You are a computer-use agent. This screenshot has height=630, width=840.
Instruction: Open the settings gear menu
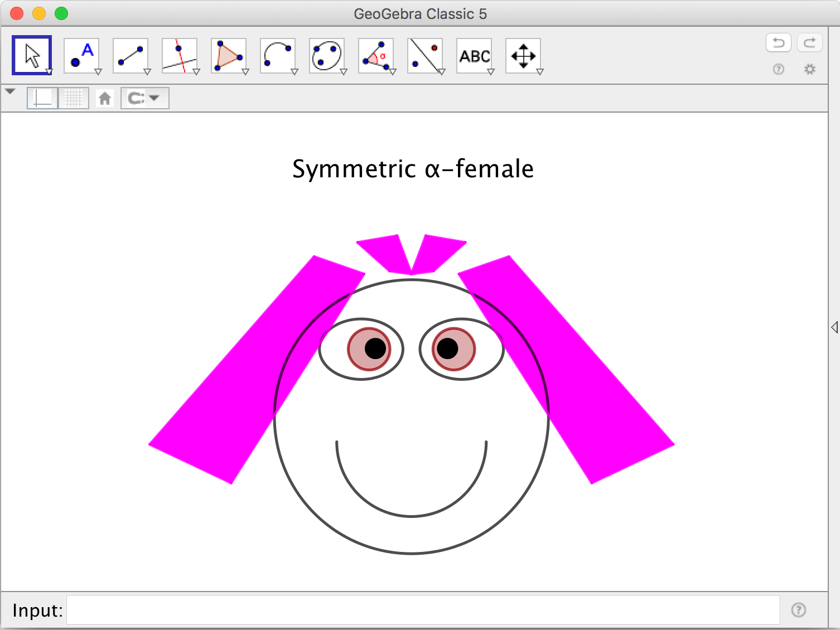[809, 69]
